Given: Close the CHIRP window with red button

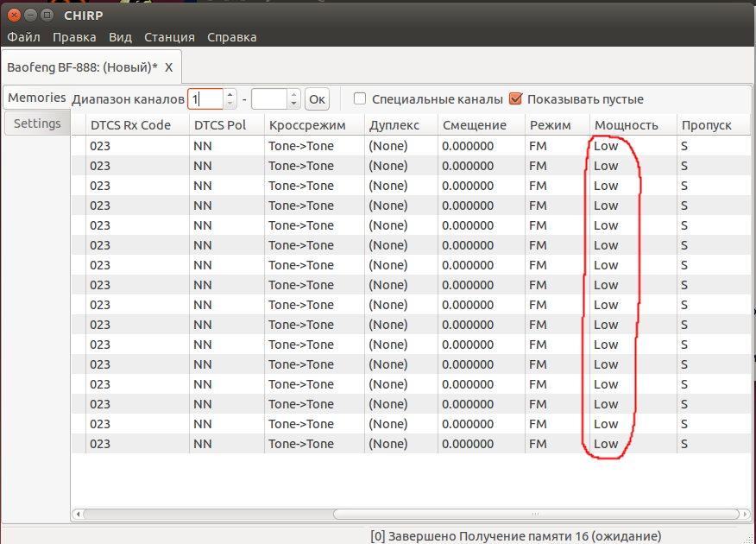Looking at the screenshot, I should point(15,15).
